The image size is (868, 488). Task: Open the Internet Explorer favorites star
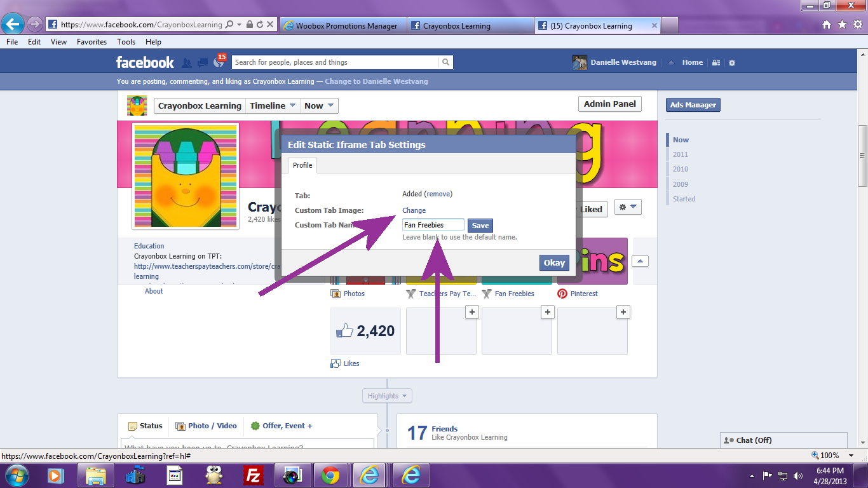[842, 25]
